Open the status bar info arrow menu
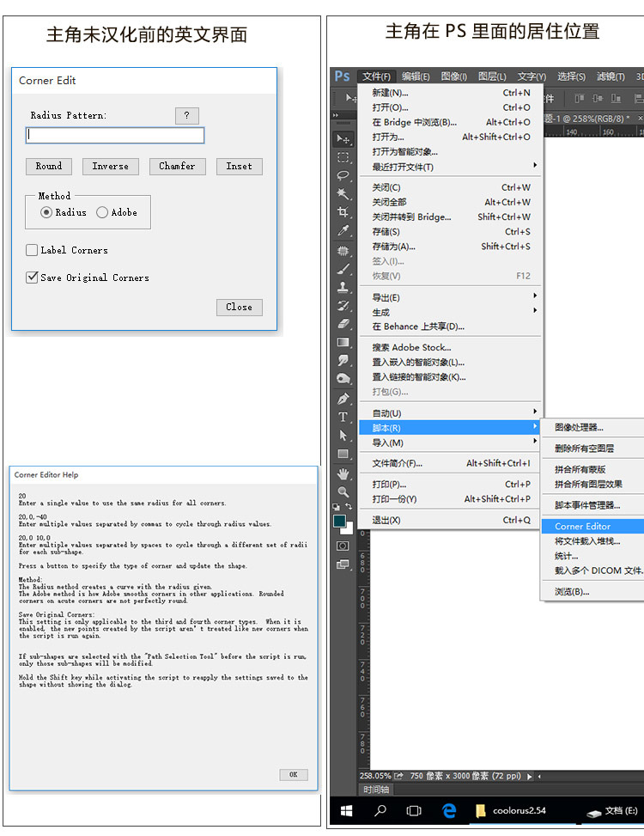Screen dimensions: 644x836 529,777
